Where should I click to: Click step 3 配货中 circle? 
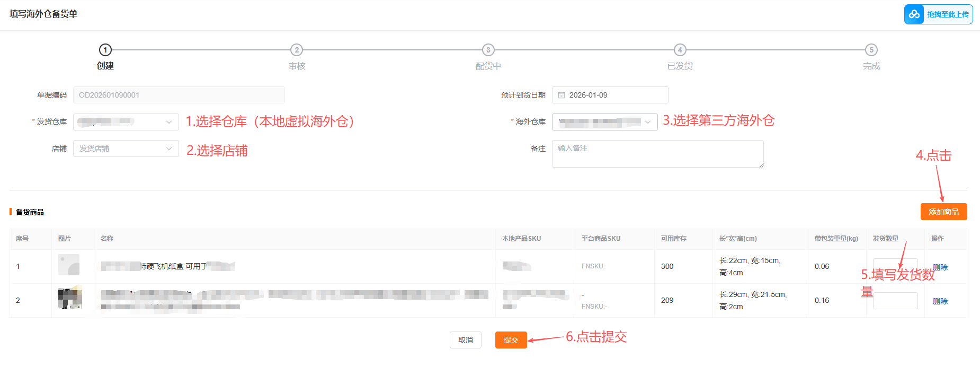(x=488, y=50)
